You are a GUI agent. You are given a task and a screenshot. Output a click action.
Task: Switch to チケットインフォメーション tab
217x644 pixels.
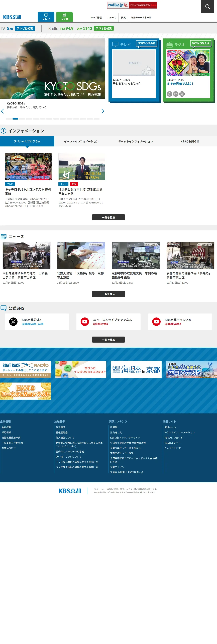(136, 141)
